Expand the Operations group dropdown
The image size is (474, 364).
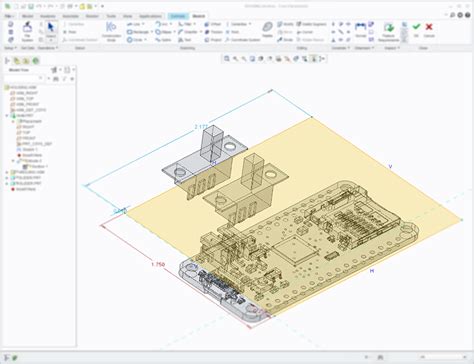[48, 48]
